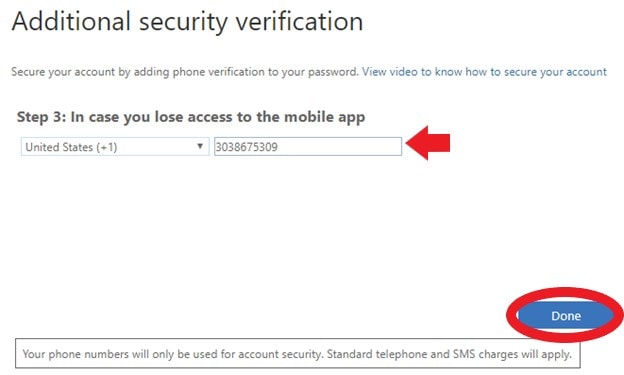The image size is (624, 375).
Task: Open the View video to secure your account link
Action: (x=484, y=72)
